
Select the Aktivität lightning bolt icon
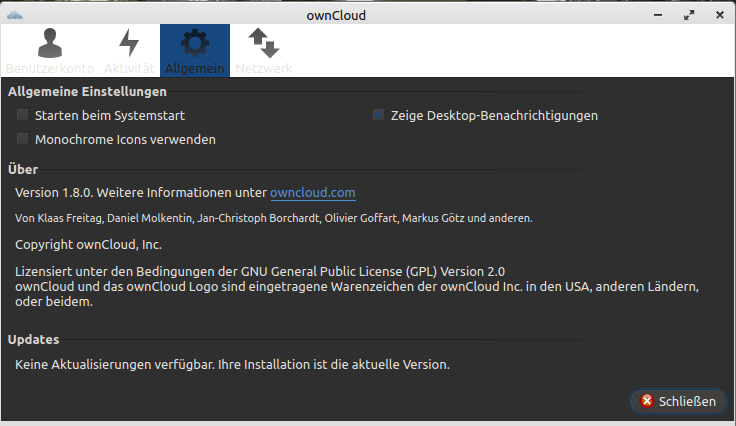coord(129,43)
